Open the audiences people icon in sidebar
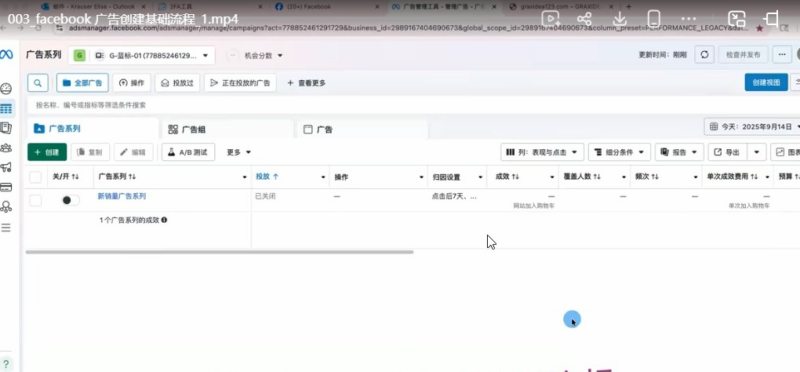The image size is (800, 372). point(6,148)
